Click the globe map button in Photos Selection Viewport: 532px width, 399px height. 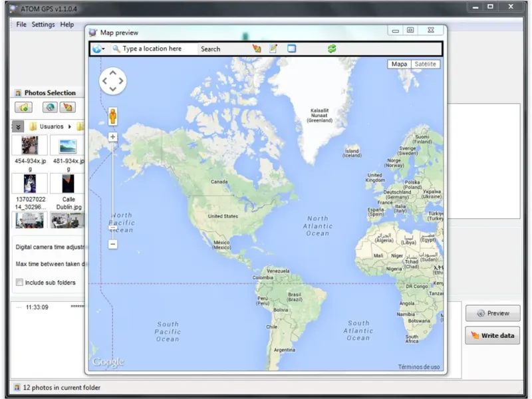[50, 108]
